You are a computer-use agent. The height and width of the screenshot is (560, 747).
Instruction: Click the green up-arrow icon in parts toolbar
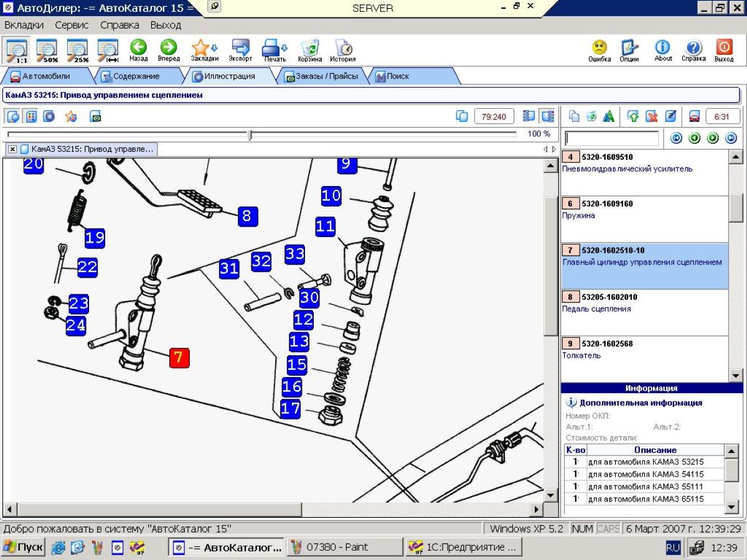click(633, 116)
